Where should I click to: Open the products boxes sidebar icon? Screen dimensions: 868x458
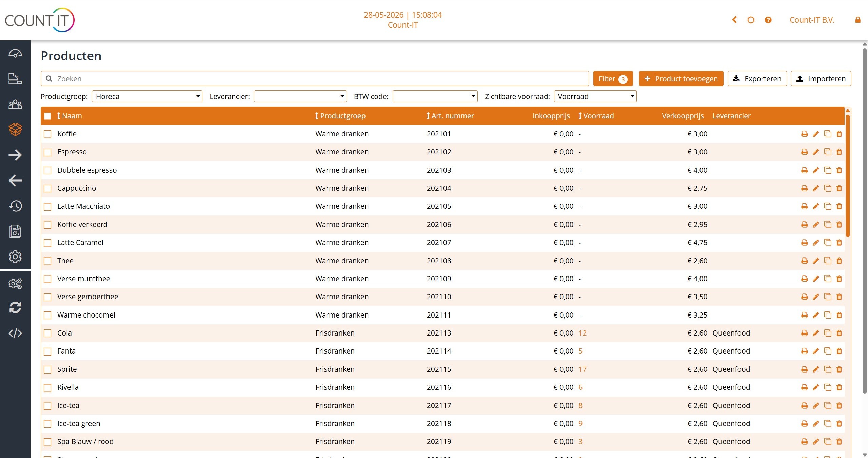(x=15, y=129)
